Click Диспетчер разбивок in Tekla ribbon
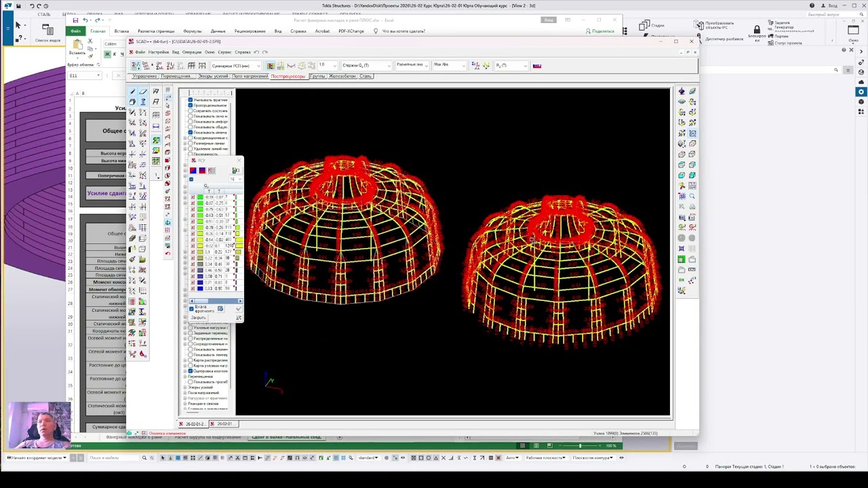Image resolution: width=868 pixels, height=488 pixels. [x=724, y=39]
